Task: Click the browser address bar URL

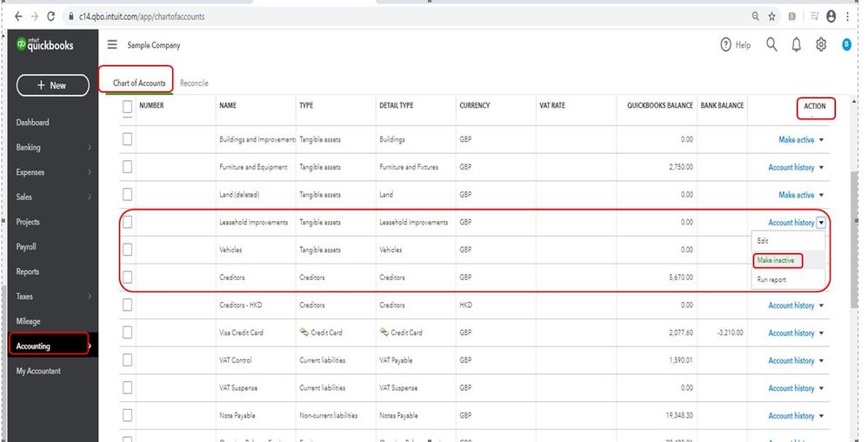Action: 142,17
